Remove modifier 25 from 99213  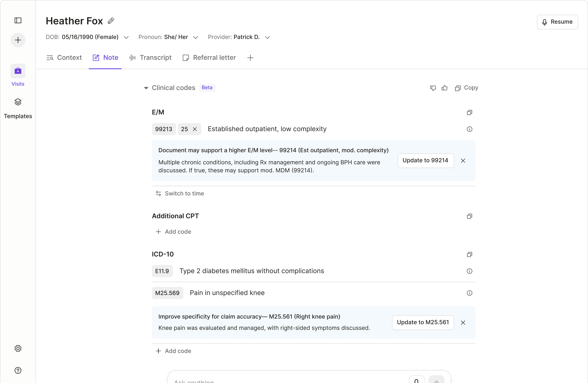pos(195,129)
